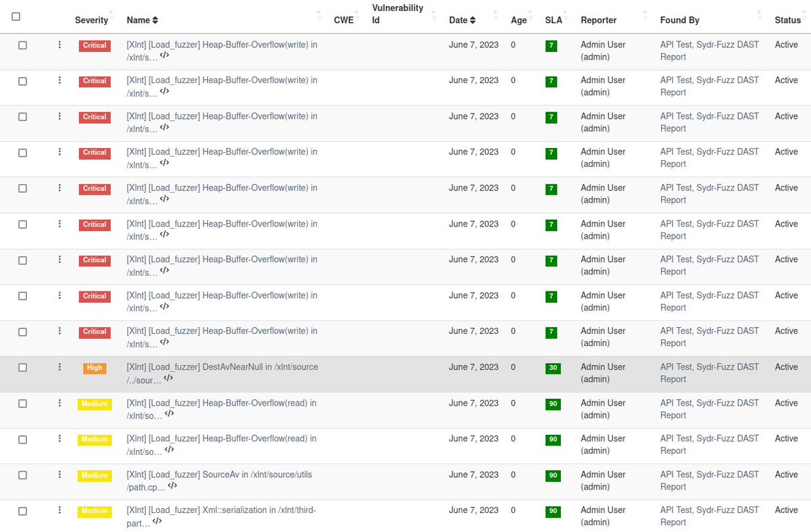Click SLA 7 badge in last Critical row

(x=551, y=333)
